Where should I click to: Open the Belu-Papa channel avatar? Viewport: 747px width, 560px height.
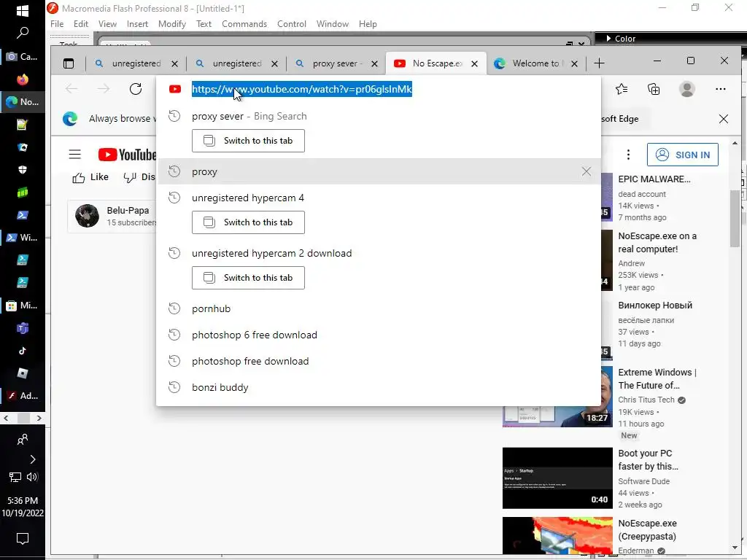coord(88,216)
